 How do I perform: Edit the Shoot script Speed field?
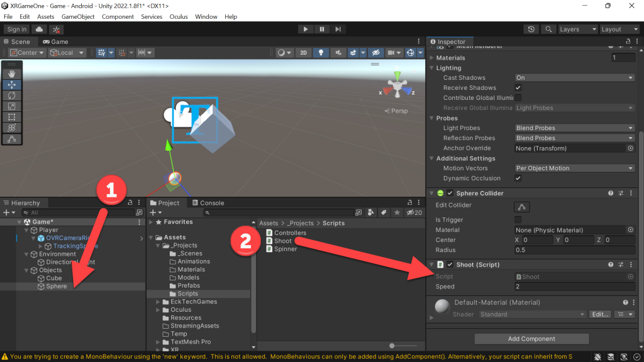575,287
